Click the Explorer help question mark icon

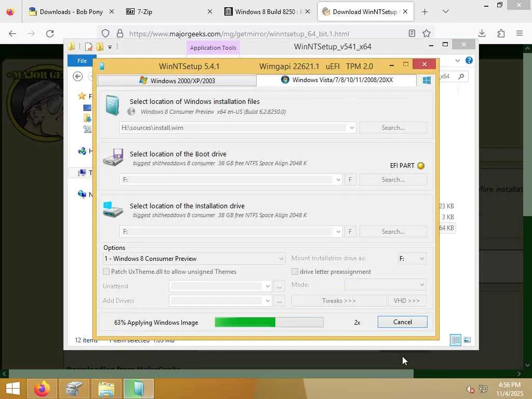[x=469, y=60]
